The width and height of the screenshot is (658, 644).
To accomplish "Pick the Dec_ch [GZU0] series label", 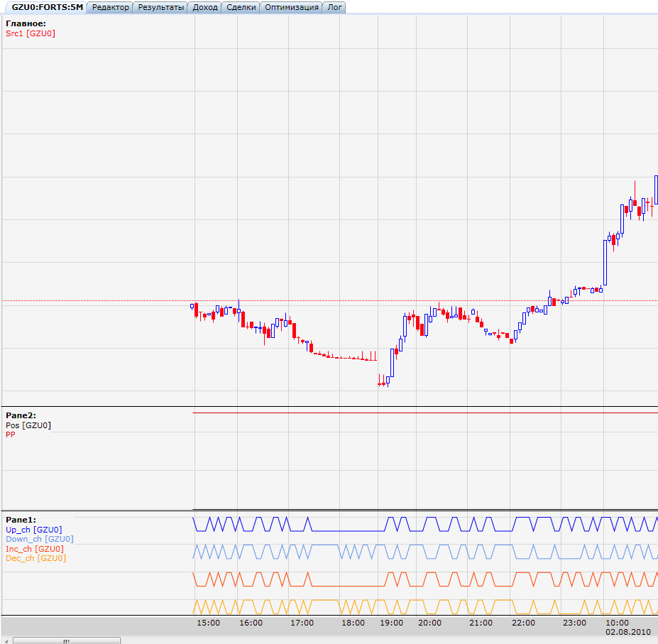I will click(35, 558).
